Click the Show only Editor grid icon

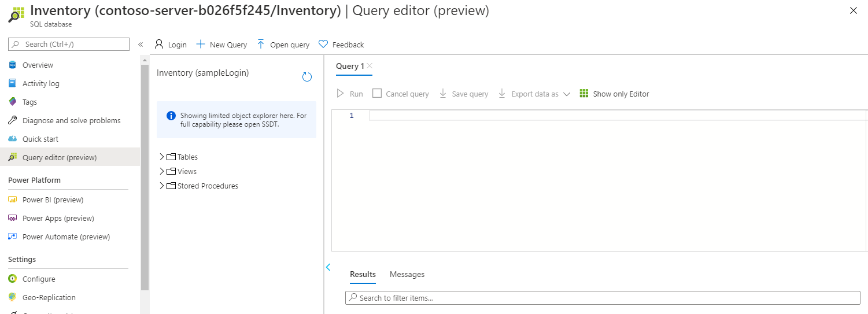tap(584, 94)
